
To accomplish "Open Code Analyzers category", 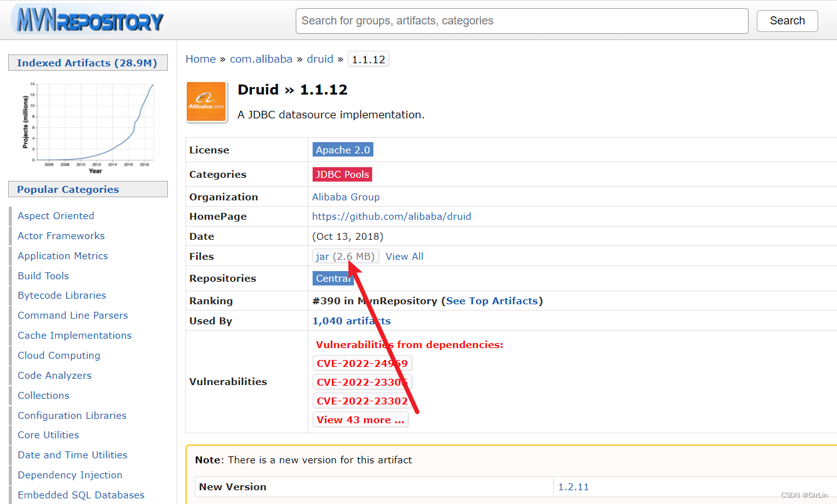I will pyautogui.click(x=55, y=375).
